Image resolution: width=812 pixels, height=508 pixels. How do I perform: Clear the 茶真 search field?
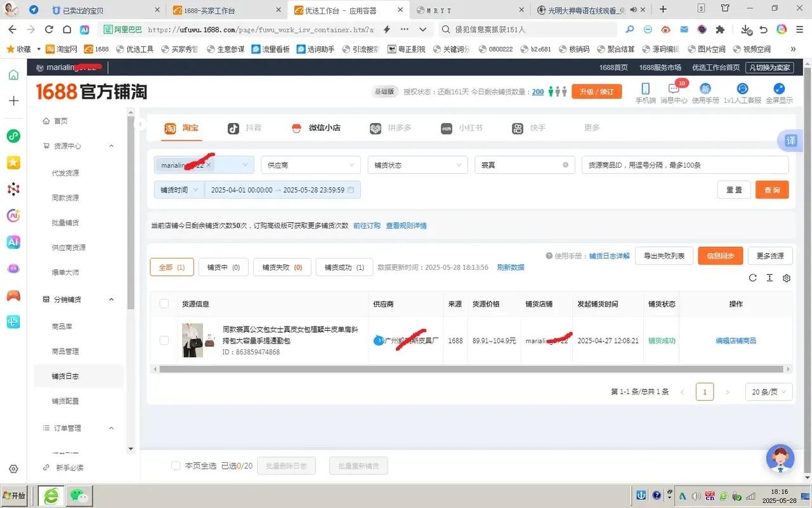(565, 165)
